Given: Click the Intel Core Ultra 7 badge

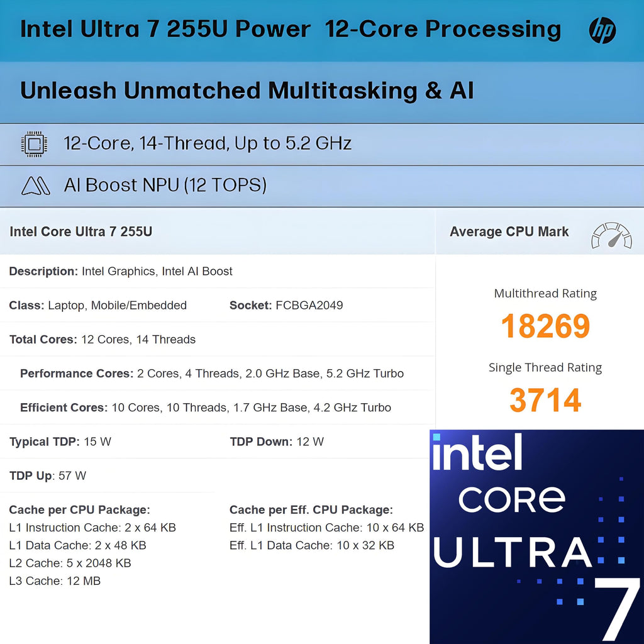Looking at the screenshot, I should (x=536, y=536).
